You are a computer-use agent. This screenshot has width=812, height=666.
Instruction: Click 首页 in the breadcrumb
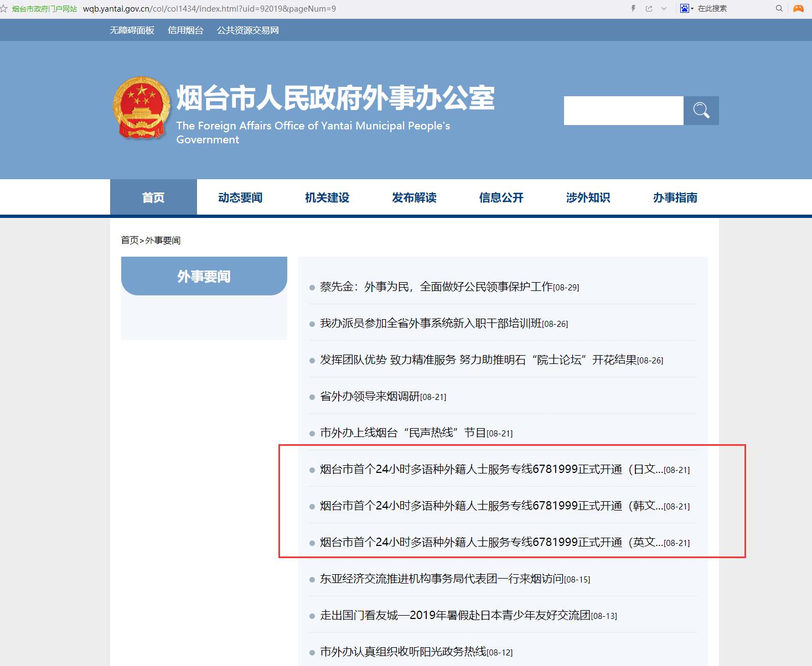tap(130, 240)
